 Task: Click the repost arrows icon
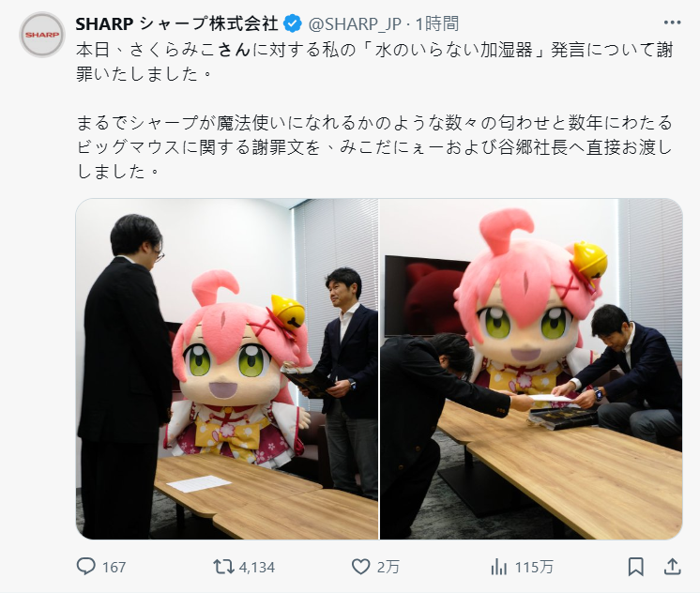223,567
